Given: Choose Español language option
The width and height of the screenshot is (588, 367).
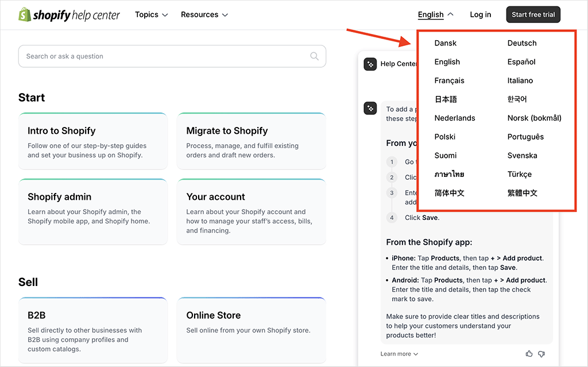Looking at the screenshot, I should tap(521, 62).
